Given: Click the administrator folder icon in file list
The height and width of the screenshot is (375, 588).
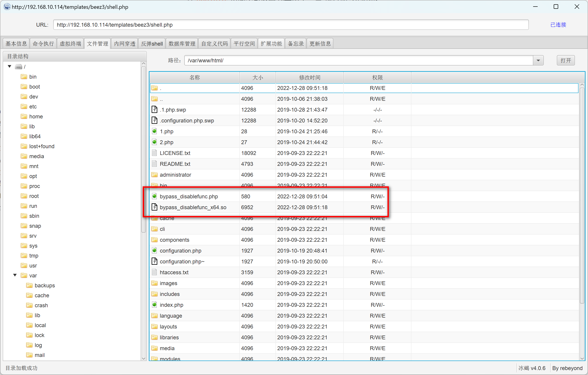Looking at the screenshot, I should pyautogui.click(x=154, y=175).
